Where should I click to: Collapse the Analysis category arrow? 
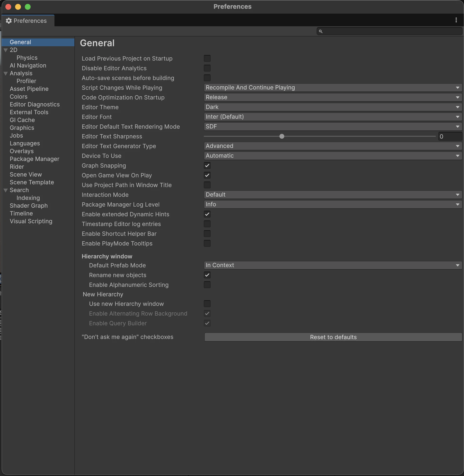(6, 73)
